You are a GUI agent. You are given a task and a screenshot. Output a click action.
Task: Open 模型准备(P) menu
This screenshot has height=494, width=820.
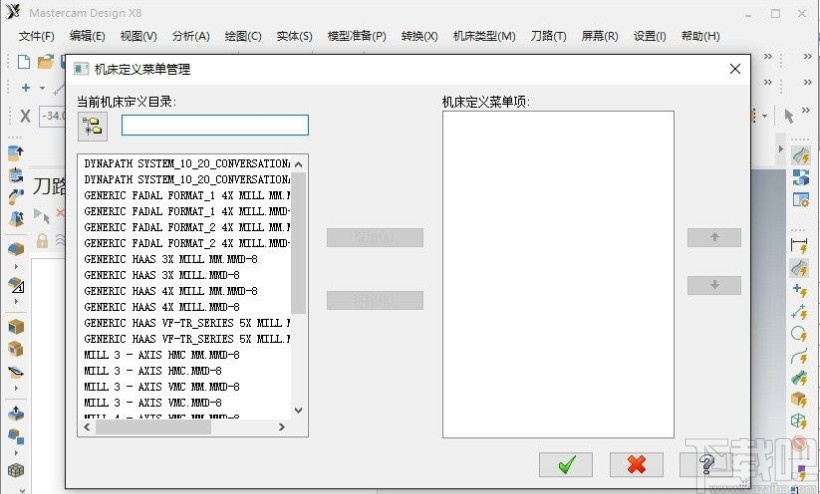[x=357, y=36]
